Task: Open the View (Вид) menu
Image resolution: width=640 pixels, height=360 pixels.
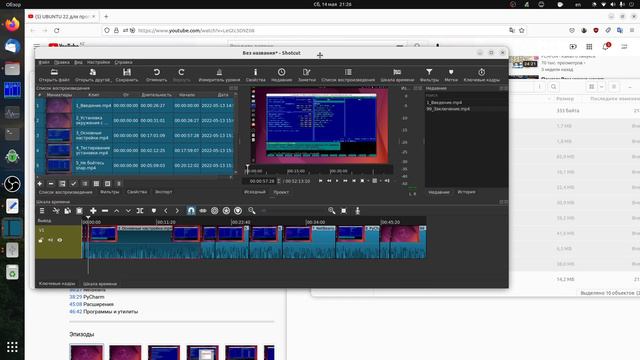Action: (x=78, y=62)
